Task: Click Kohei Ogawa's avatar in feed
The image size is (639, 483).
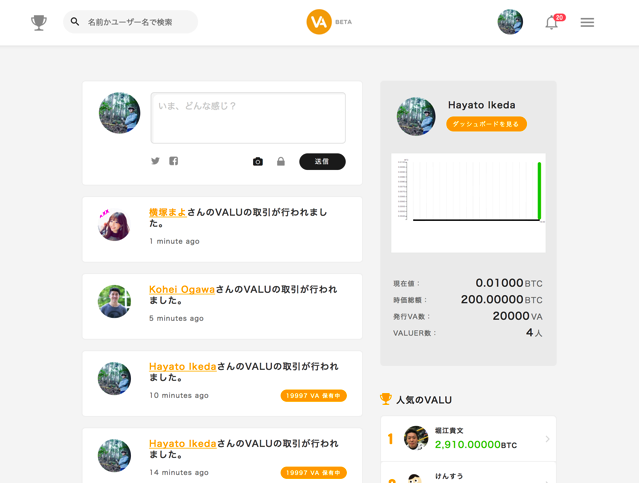Action: pyautogui.click(x=114, y=301)
